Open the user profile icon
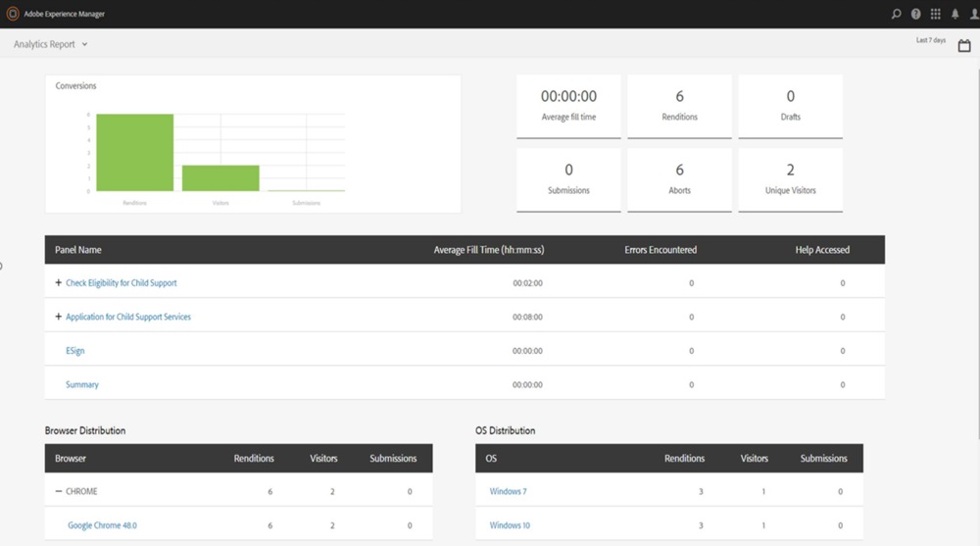Viewport: 980px width, 546px height. coord(973,14)
